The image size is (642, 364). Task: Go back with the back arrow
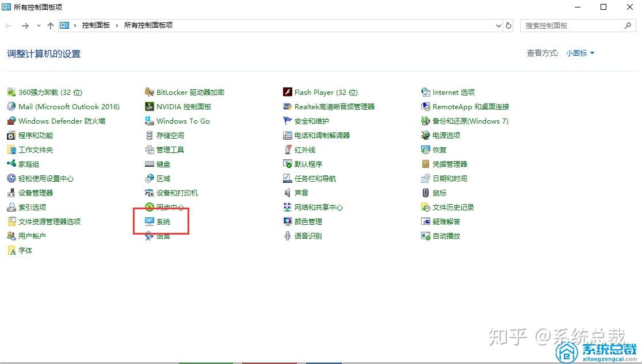[x=8, y=25]
